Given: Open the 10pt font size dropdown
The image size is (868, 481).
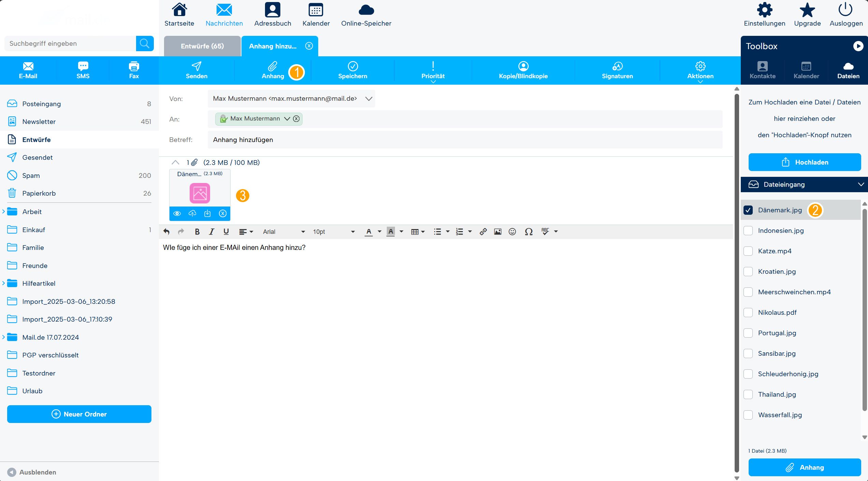Looking at the screenshot, I should pyautogui.click(x=334, y=232).
